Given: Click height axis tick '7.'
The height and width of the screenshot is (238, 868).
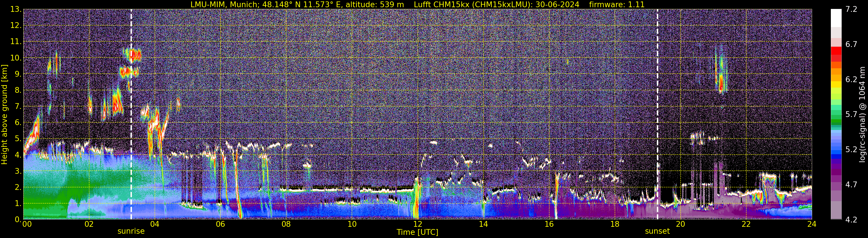Looking at the screenshot, I should 18,106.
